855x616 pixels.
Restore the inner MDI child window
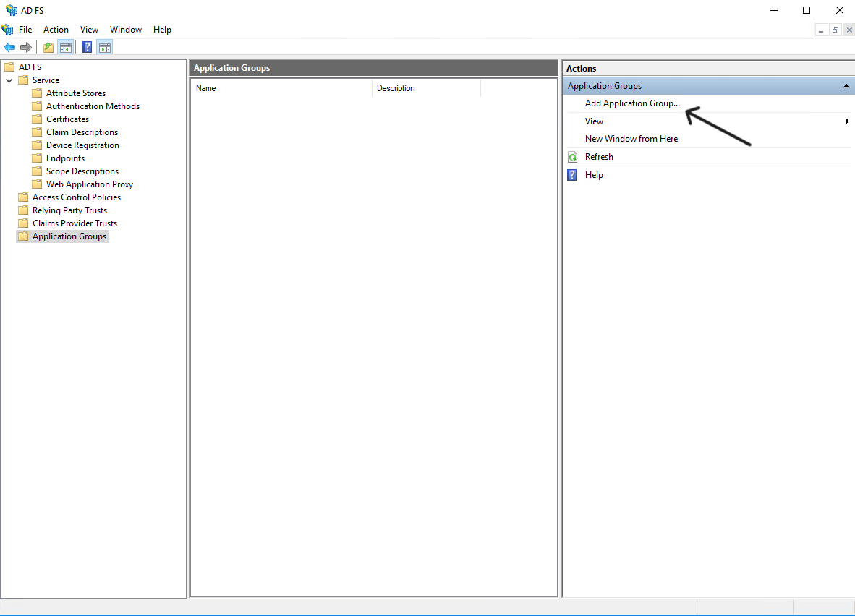pyautogui.click(x=835, y=30)
